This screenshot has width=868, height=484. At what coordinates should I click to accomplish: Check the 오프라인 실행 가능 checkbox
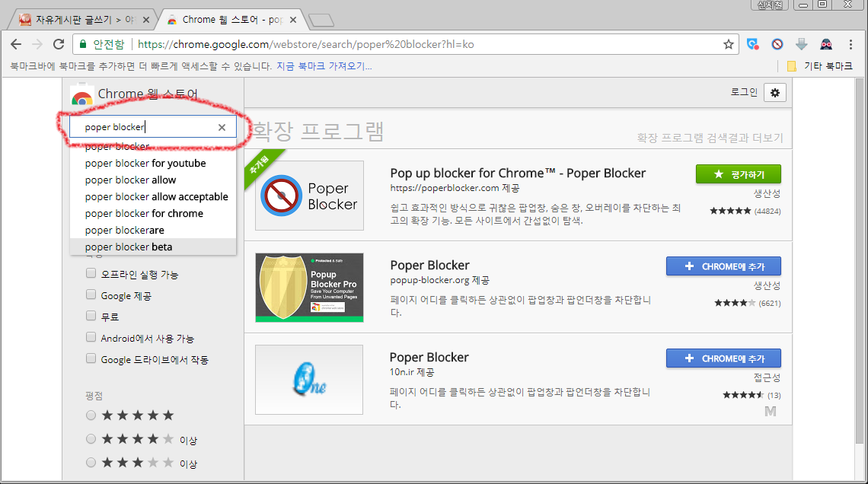coord(91,273)
